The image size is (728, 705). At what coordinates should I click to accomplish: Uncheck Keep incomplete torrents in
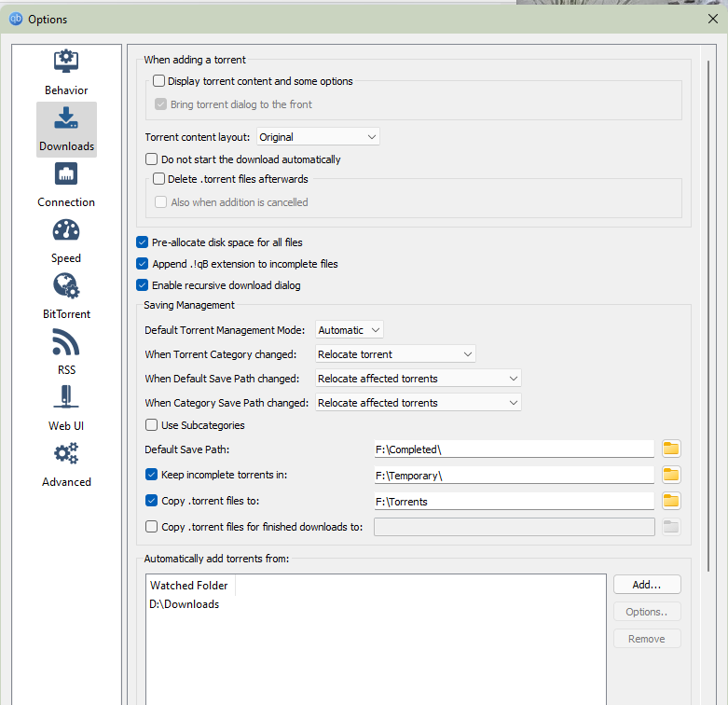pos(151,474)
